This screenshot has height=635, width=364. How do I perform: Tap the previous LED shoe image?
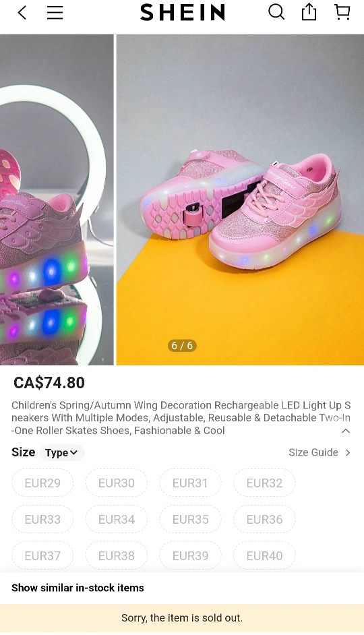57,200
